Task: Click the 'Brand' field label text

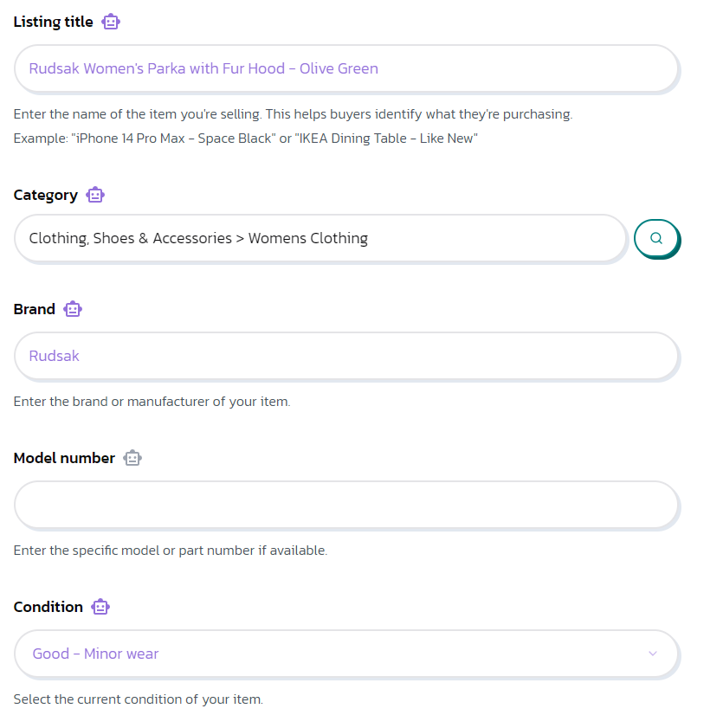Action: (x=34, y=309)
